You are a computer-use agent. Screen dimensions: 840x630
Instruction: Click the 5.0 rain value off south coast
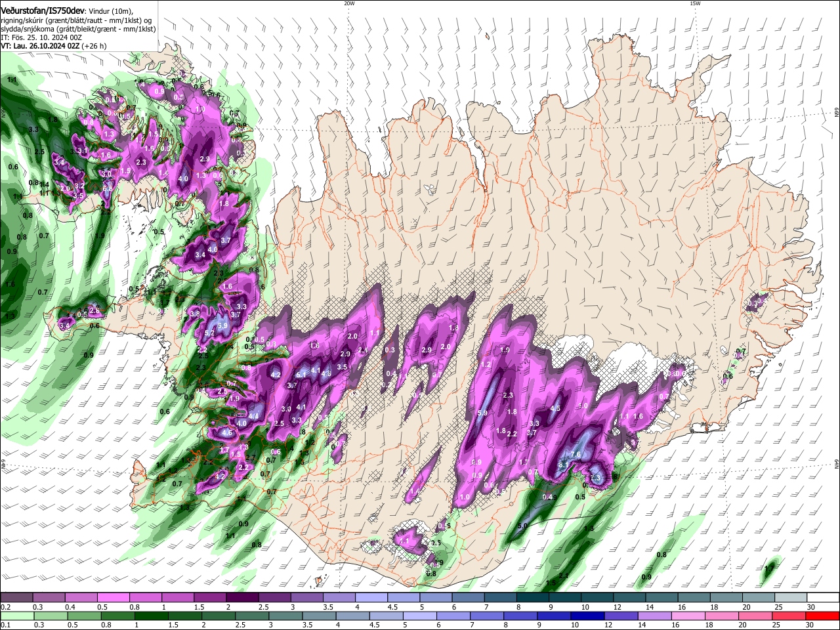tap(523, 526)
